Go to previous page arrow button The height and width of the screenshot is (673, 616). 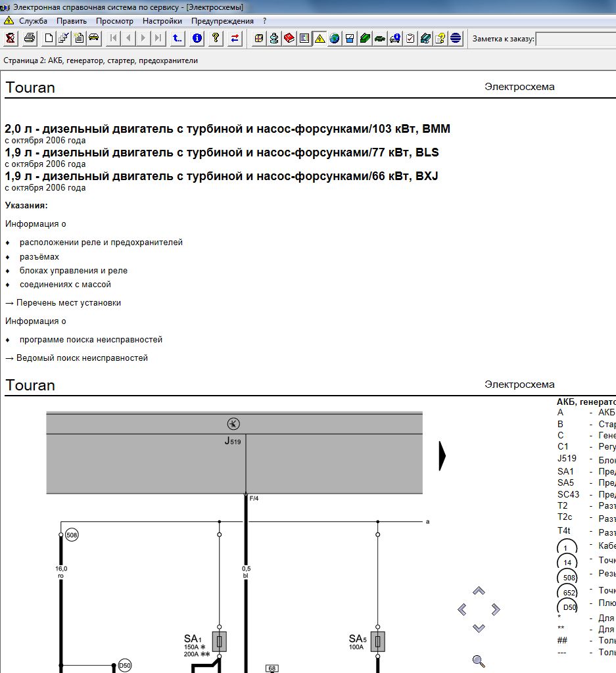pos(128,38)
